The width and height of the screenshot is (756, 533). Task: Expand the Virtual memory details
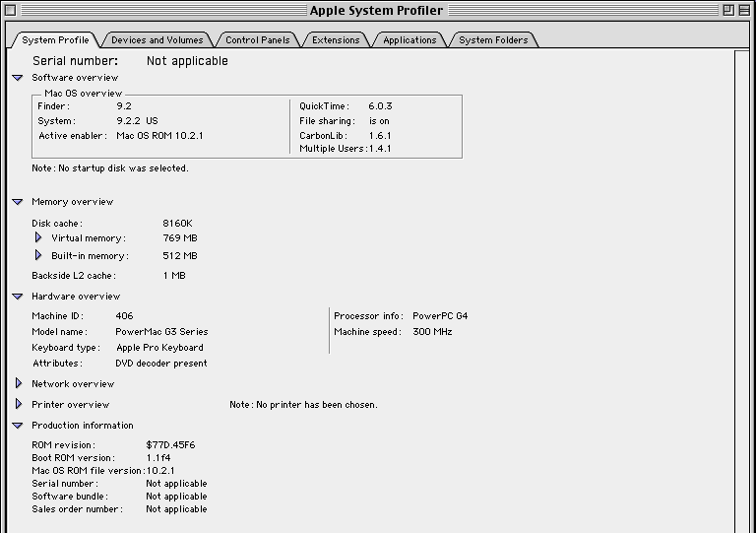pos(38,237)
